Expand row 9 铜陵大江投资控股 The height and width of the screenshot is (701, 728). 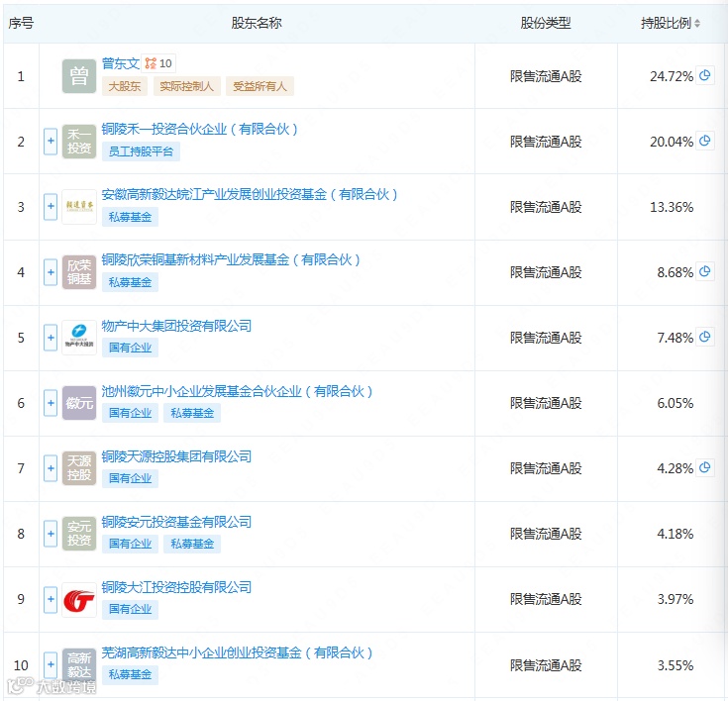pos(51,599)
